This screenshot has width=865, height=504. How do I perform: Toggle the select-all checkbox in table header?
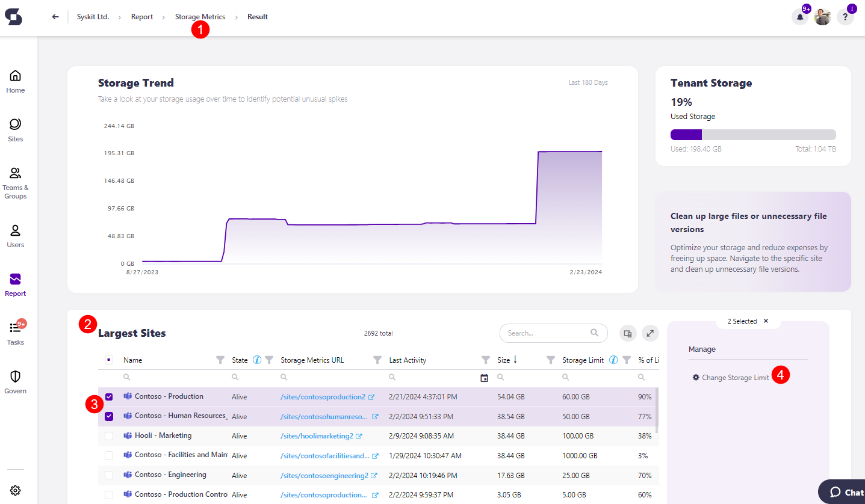pyautogui.click(x=109, y=359)
